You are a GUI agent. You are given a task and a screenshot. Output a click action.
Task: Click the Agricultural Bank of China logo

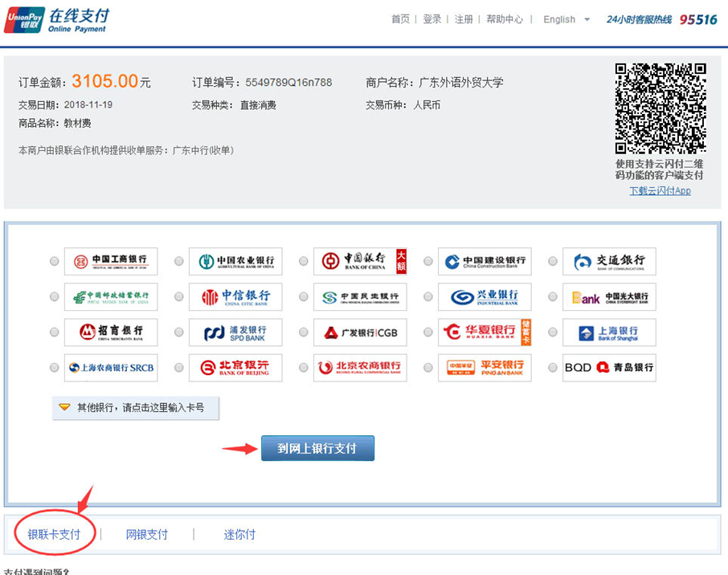pyautogui.click(x=235, y=261)
